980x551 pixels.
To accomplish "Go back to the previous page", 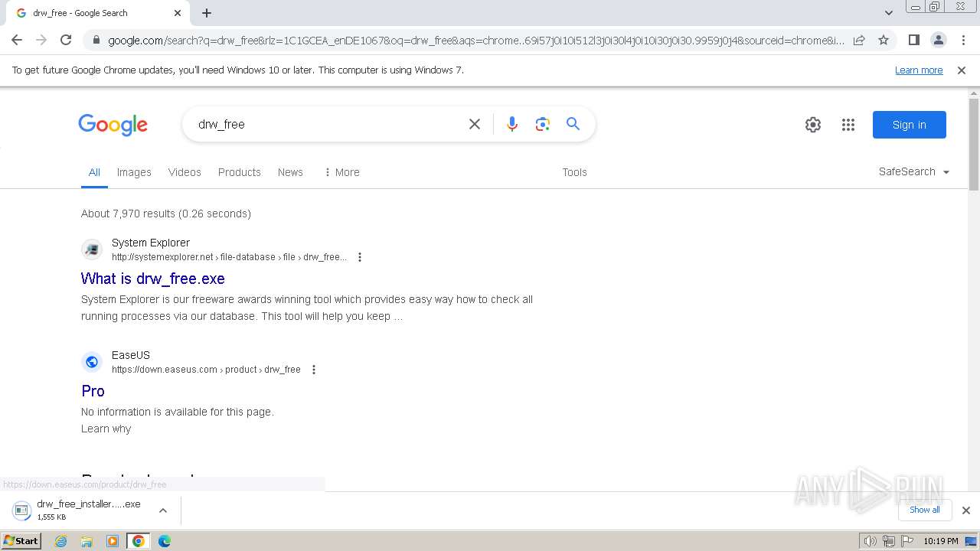I will 17,40.
